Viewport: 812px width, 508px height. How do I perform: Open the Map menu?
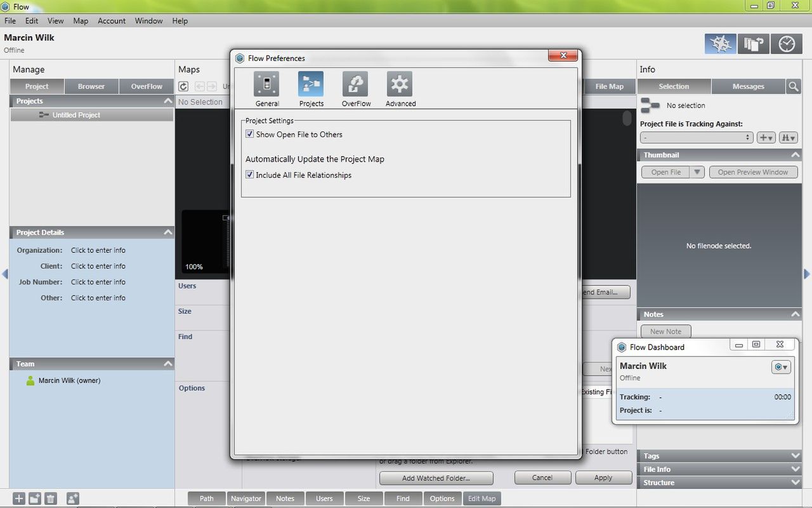[81, 21]
